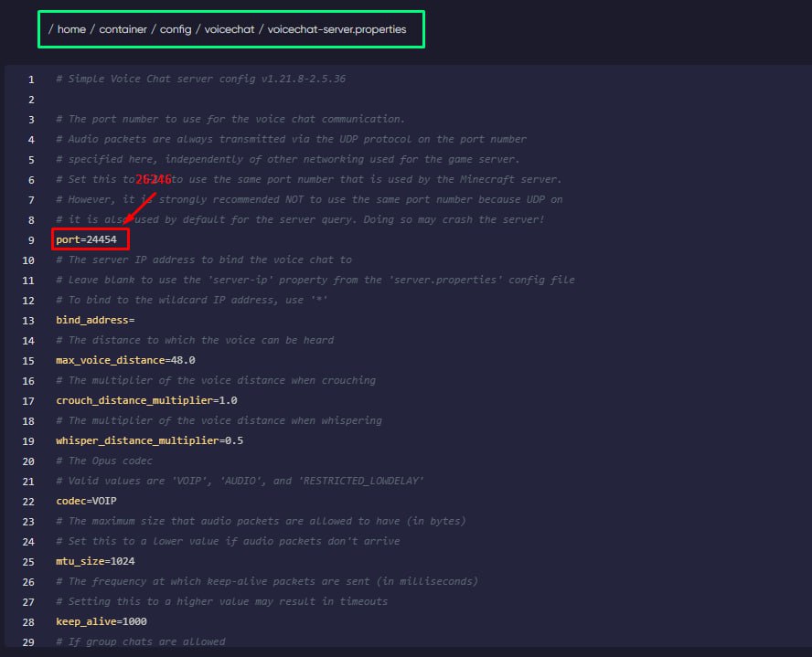This screenshot has width=812, height=657.
Task: Click the 'If group chats are allowed' comment
Action: point(140,641)
